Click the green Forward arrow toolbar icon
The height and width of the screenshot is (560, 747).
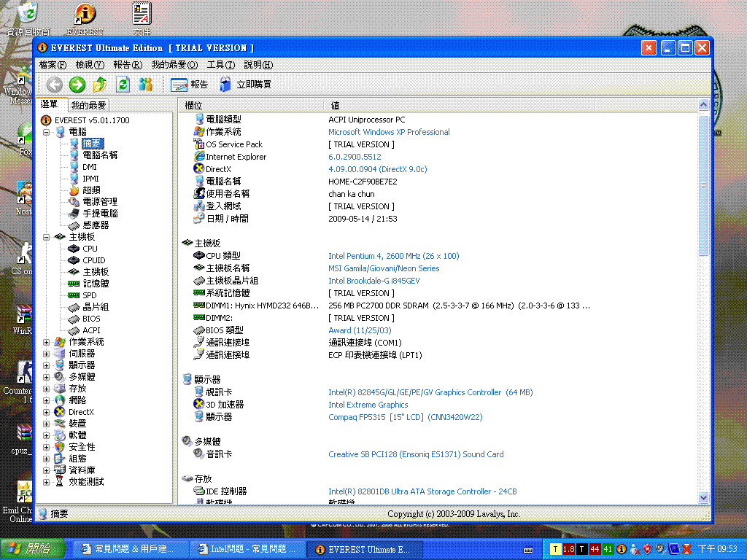click(x=77, y=85)
